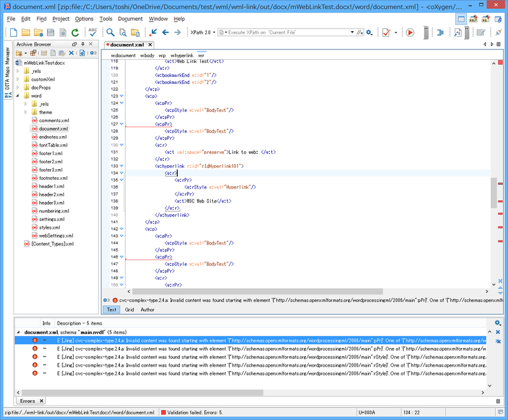Open the Find/Replace search icon
Image resolution: width=508 pixels, height=420 pixels.
(109, 32)
